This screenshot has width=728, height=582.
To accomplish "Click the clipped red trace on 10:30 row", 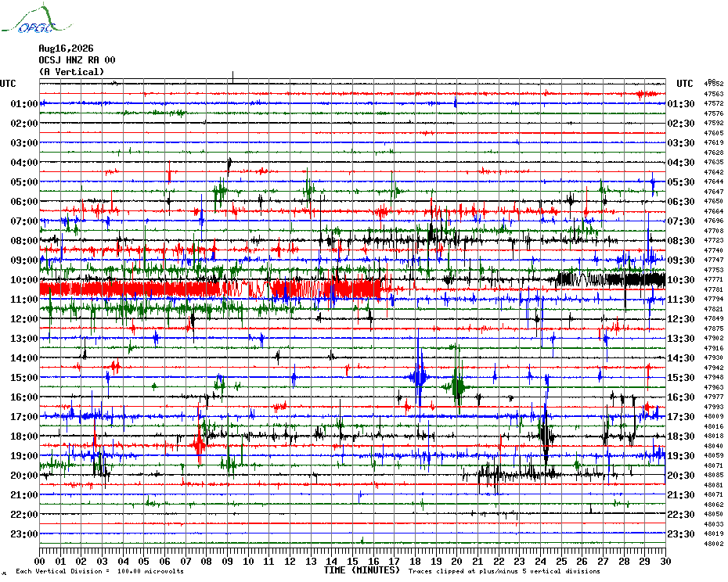I will (211, 289).
